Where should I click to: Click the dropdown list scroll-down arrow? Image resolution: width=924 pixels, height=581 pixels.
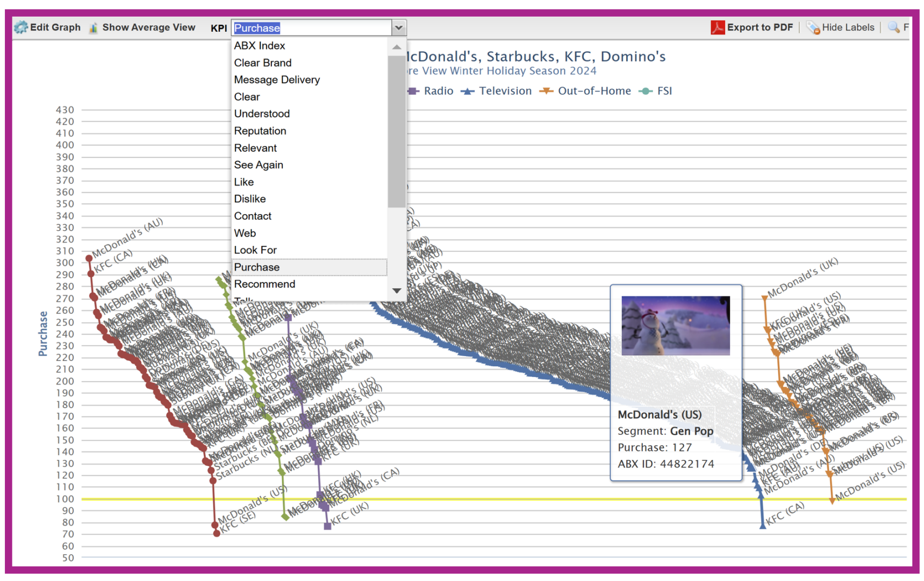point(397,291)
